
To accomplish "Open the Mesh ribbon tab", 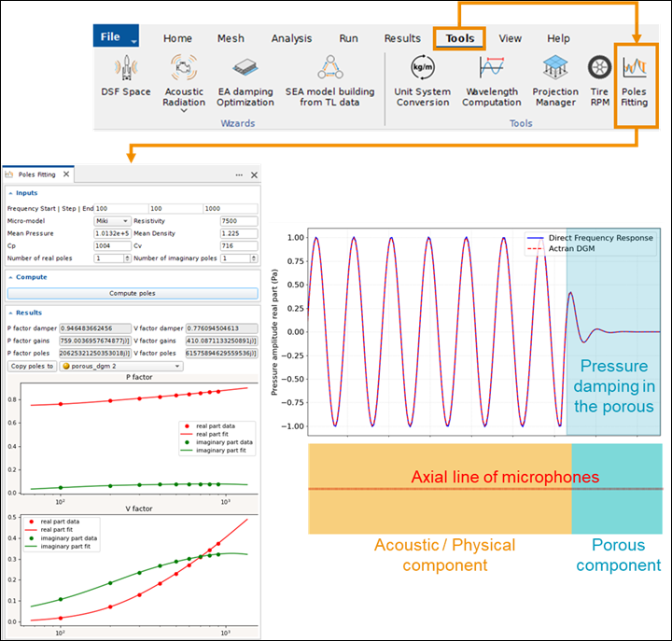I will click(231, 39).
